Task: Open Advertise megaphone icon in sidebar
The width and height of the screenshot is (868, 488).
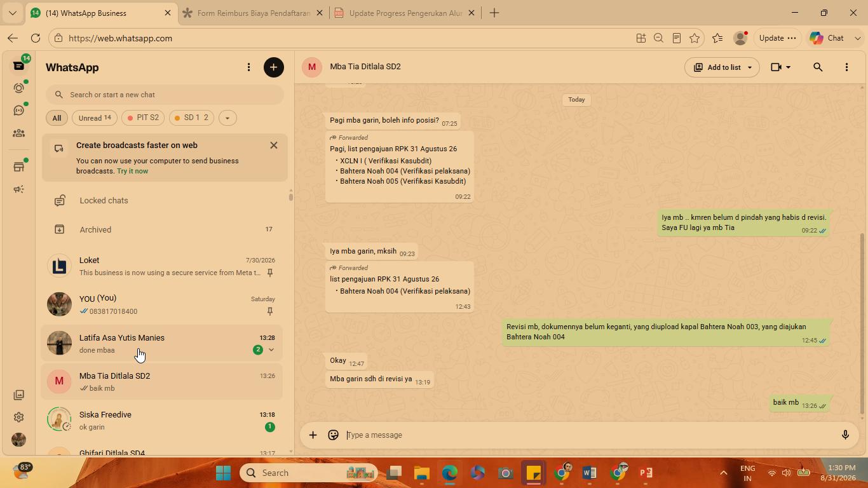Action: click(x=19, y=189)
